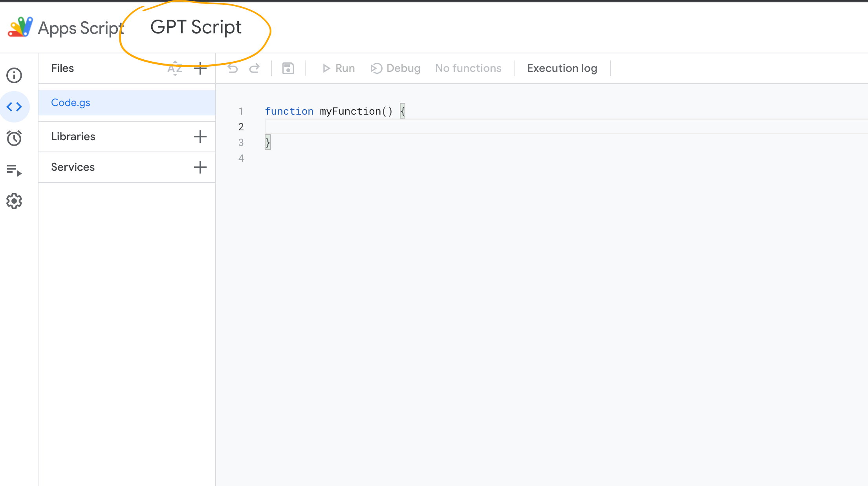This screenshot has height=486, width=868.
Task: Run the selected function
Action: 339,68
